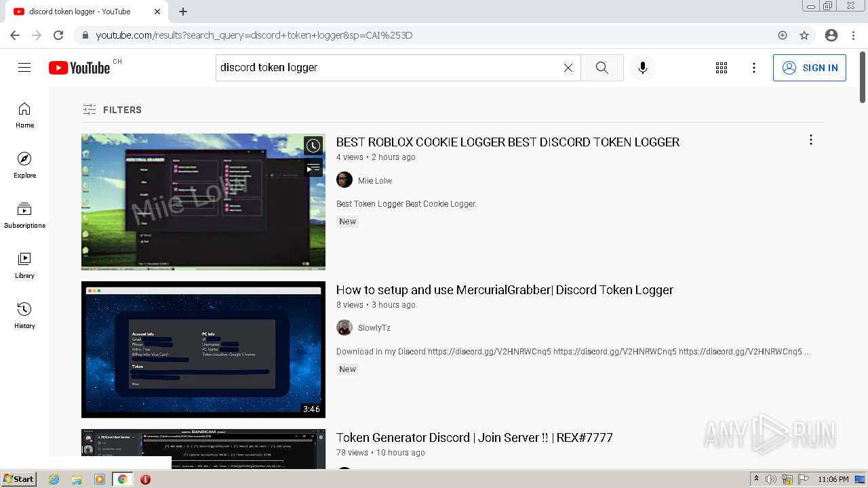The width and height of the screenshot is (868, 488).
Task: Open the Chrome profile avatar icon
Action: [x=831, y=35]
